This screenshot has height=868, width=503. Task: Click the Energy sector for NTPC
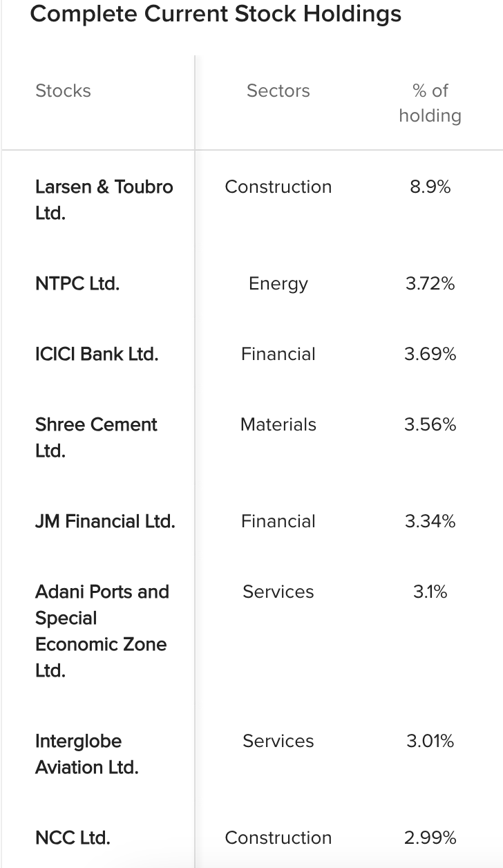(278, 283)
